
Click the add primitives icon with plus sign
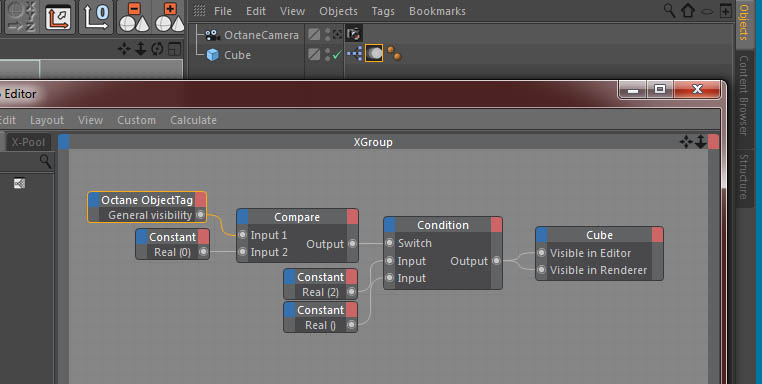tap(170, 17)
